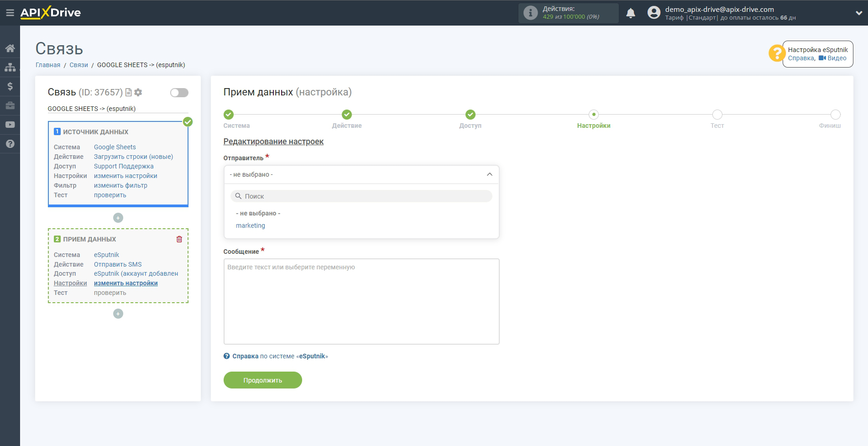This screenshot has width=868, height=446.
Task: Go to the Система step
Action: pos(229,115)
